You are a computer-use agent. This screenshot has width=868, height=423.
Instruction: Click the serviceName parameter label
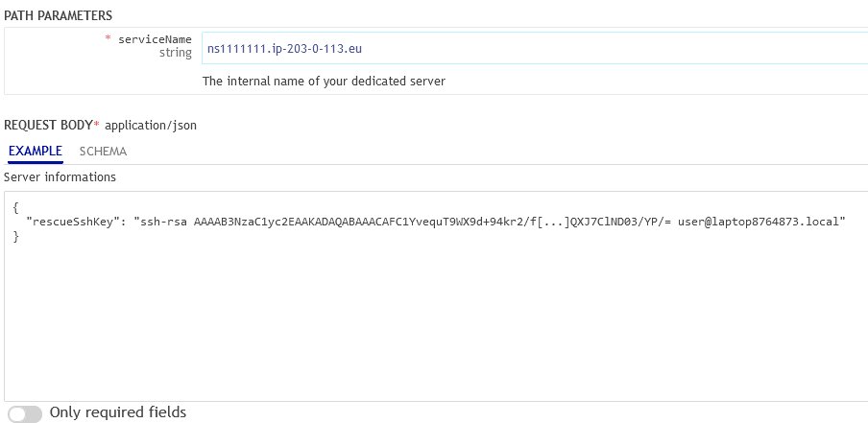pyautogui.click(x=156, y=39)
